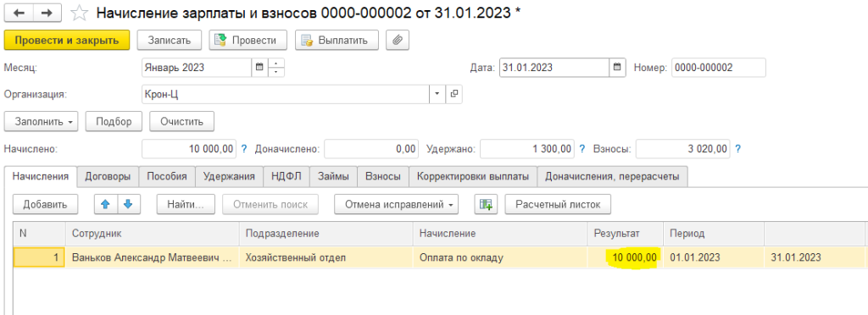Decrease month with the stepper down arrow

click(x=276, y=73)
